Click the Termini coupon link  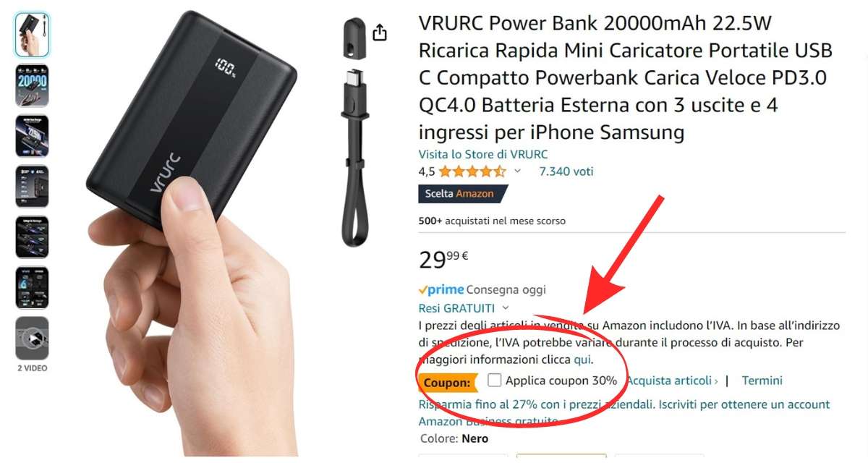pos(762,381)
